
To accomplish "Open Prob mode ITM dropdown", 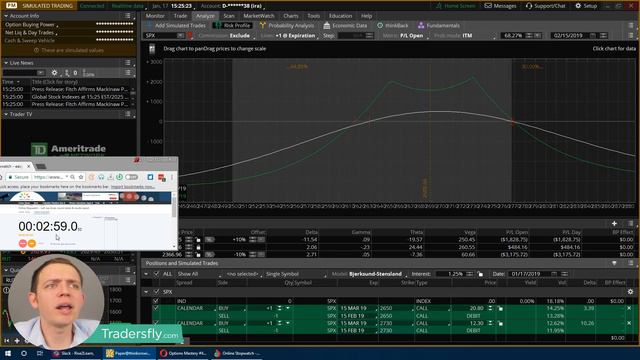I will pos(467,36).
